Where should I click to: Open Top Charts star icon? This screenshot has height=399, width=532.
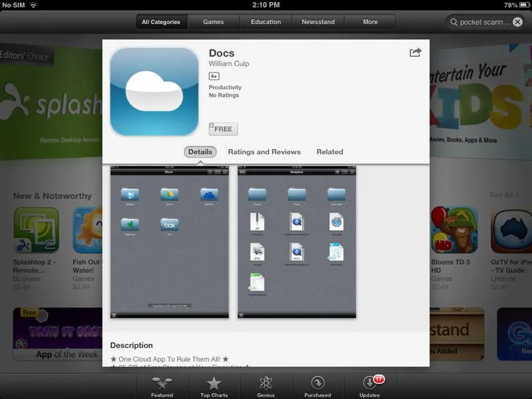point(213,384)
